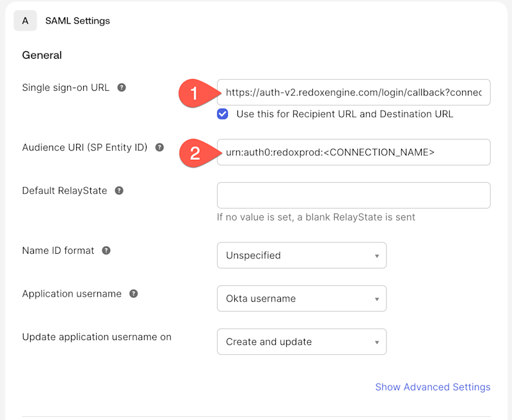Image resolution: width=512 pixels, height=420 pixels.
Task: Click the SAML Settings section title
Action: [x=77, y=20]
